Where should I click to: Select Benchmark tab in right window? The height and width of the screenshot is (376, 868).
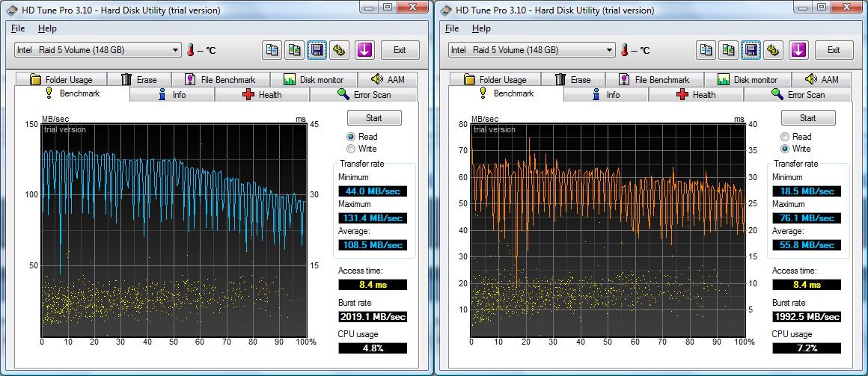(507, 93)
